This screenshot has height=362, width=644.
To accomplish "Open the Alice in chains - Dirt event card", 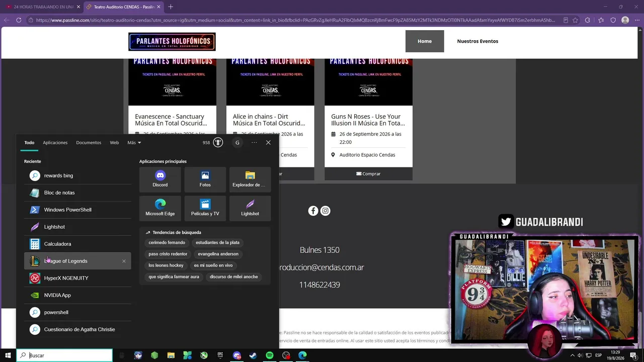I will click(x=269, y=120).
